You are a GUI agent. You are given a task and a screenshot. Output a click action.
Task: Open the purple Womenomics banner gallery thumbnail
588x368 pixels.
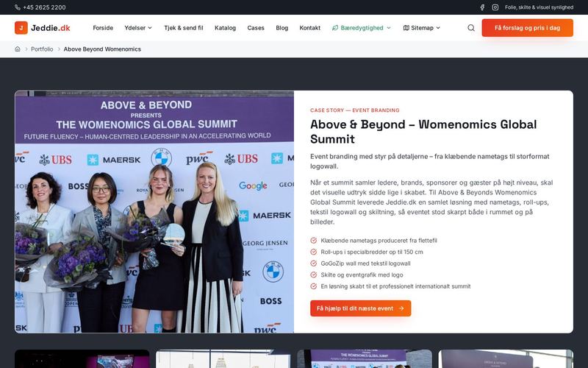coord(365,359)
